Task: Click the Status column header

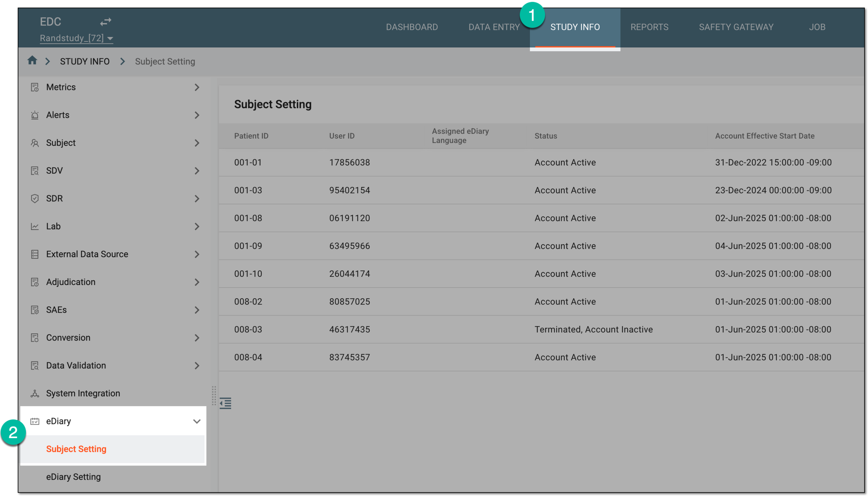Action: click(x=545, y=136)
